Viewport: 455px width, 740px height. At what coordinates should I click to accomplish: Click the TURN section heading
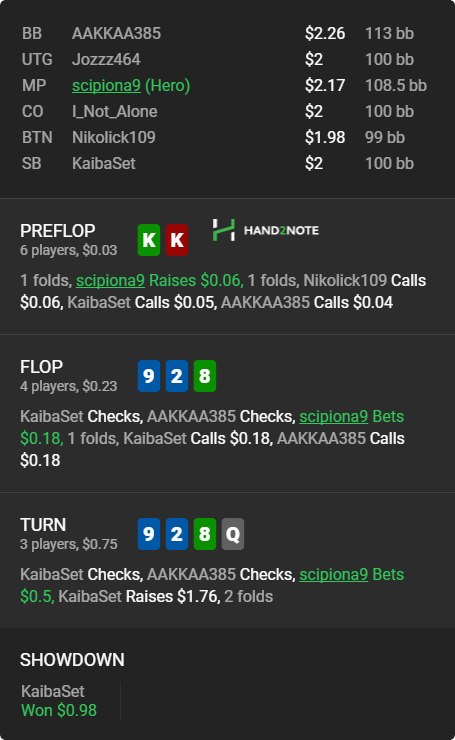43,525
